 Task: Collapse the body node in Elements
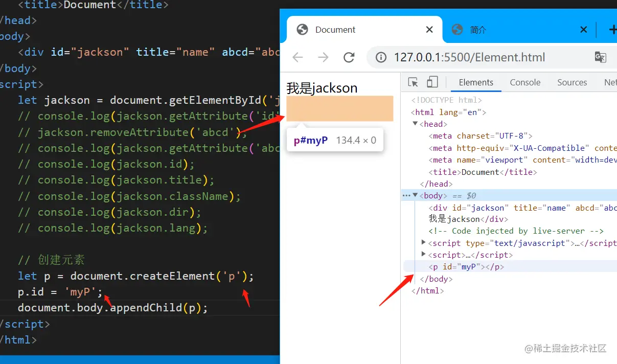[x=415, y=195]
